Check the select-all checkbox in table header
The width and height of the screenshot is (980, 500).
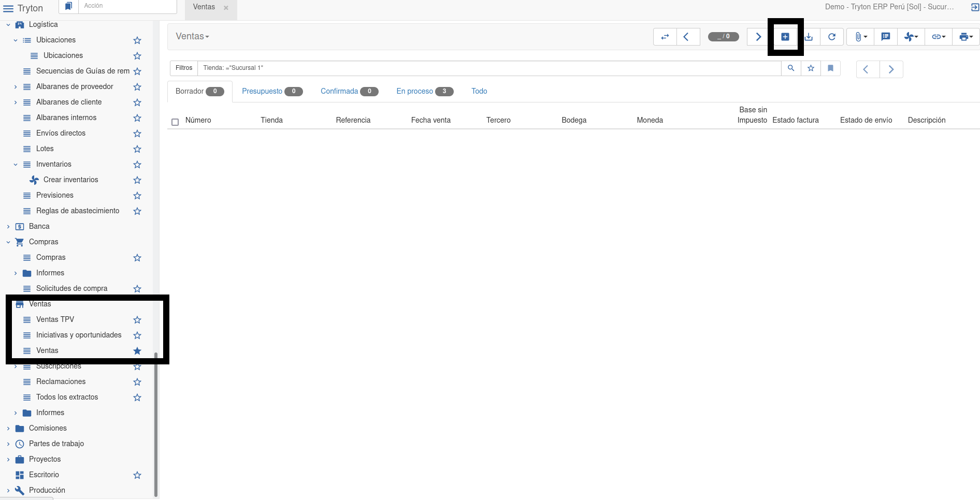click(x=175, y=122)
